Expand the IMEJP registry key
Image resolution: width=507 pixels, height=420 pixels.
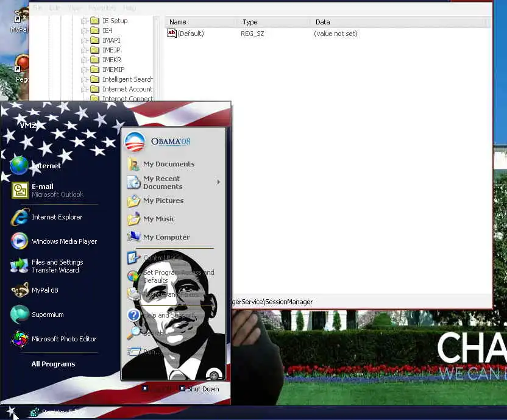click(83, 50)
